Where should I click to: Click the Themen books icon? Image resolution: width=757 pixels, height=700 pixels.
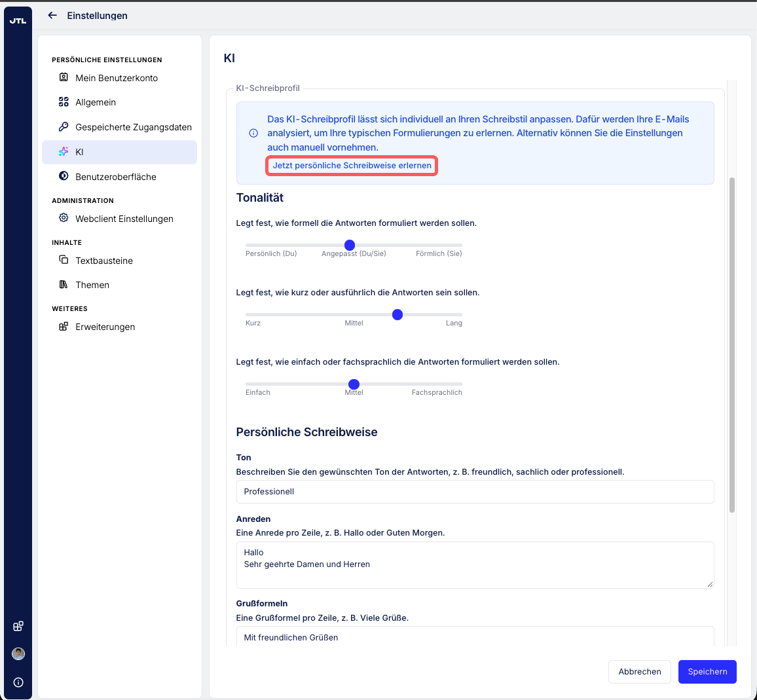coord(64,284)
